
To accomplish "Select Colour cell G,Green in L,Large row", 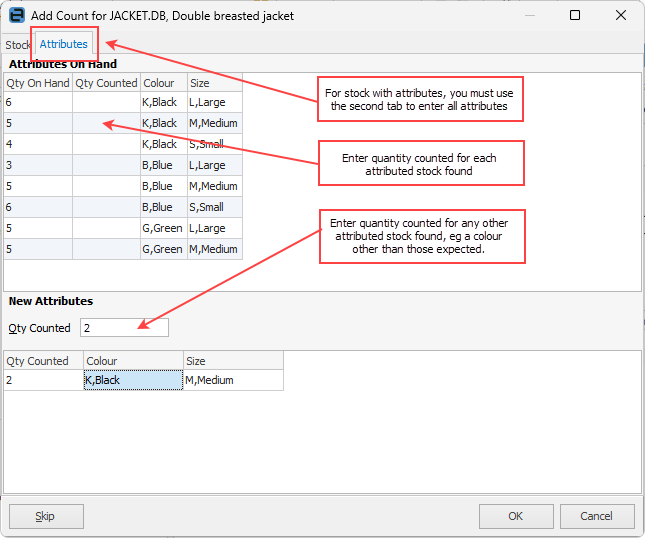I will pyautogui.click(x=164, y=228).
